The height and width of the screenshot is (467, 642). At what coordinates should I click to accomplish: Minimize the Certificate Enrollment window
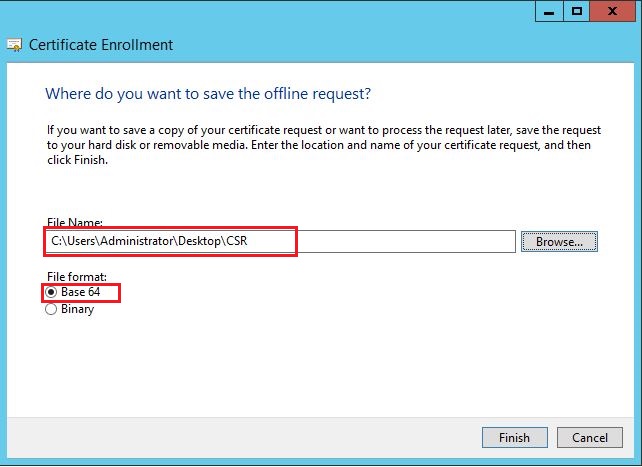(549, 11)
